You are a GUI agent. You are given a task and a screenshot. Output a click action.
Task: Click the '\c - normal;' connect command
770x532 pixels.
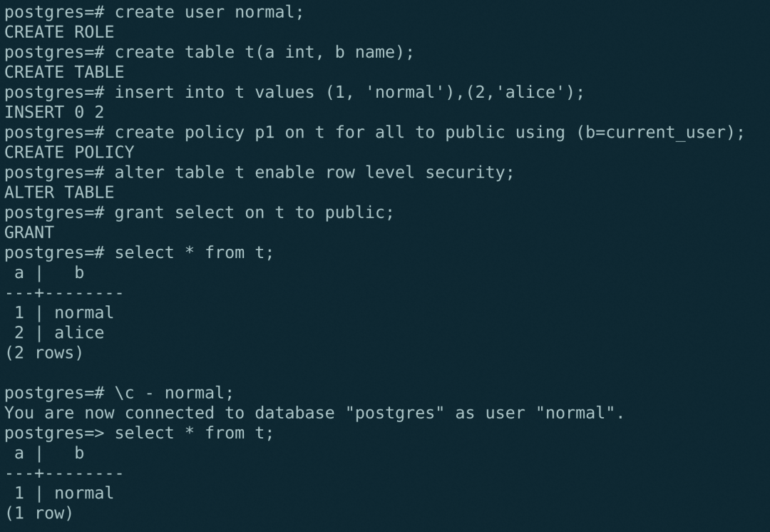click(174, 393)
